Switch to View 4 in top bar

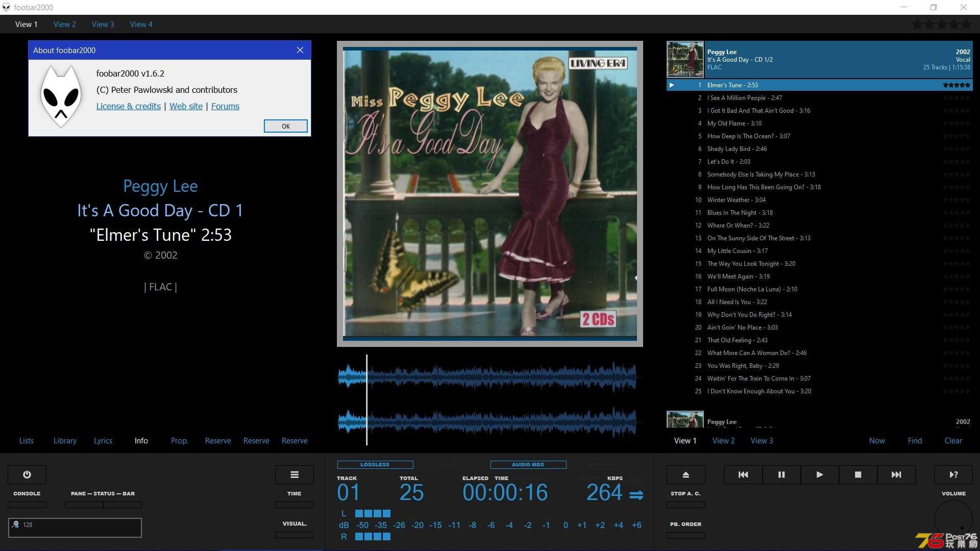pyautogui.click(x=141, y=24)
